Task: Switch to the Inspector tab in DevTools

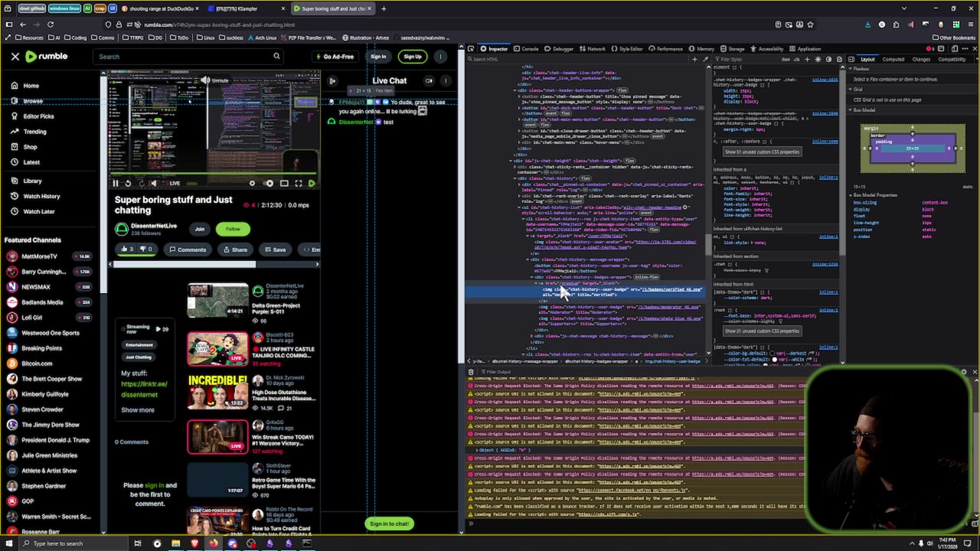Action: click(x=495, y=49)
